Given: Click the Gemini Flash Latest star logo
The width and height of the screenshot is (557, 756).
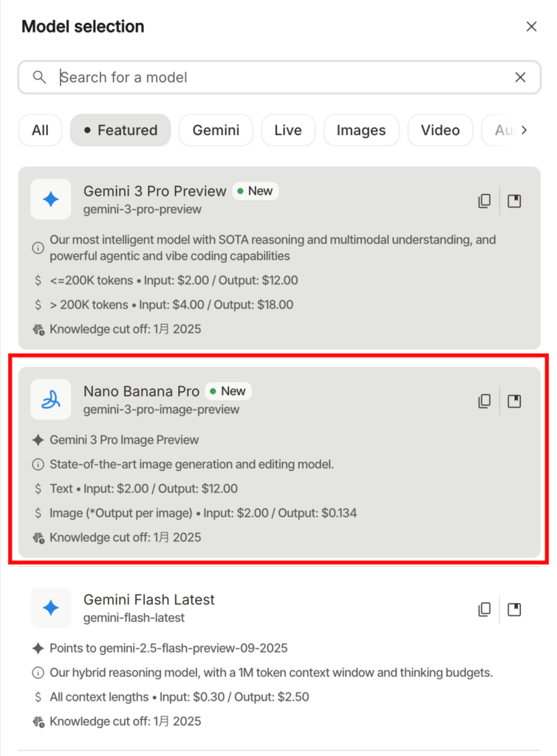Looking at the screenshot, I should pos(50,608).
